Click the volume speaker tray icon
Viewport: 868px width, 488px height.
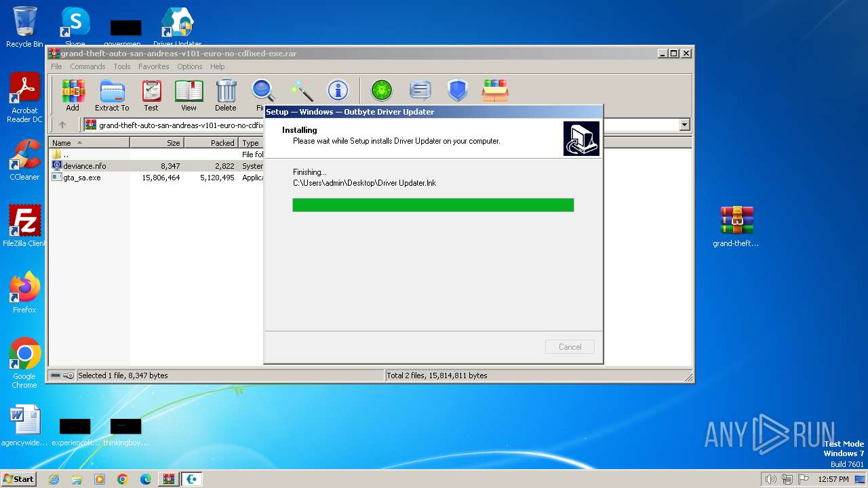770,479
